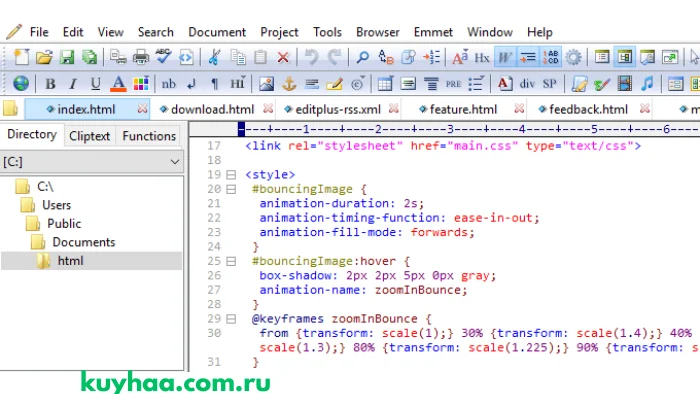
Task: Insert anchor link icon
Action: click(x=289, y=83)
